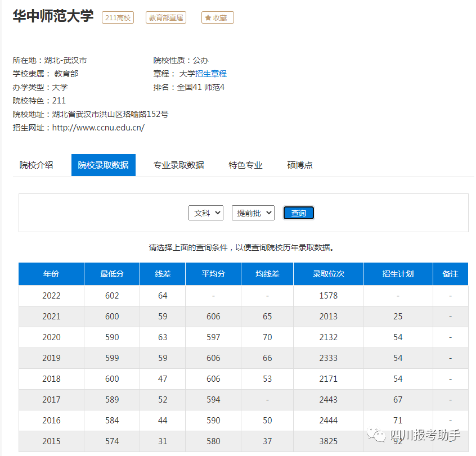Click the 线差 column header
Image resolution: width=476 pixels, height=456 pixels.
(x=163, y=274)
